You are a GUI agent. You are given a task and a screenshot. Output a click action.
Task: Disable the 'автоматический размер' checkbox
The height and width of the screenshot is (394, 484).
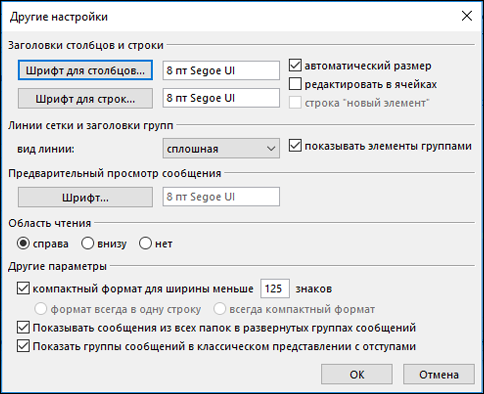[x=295, y=65]
